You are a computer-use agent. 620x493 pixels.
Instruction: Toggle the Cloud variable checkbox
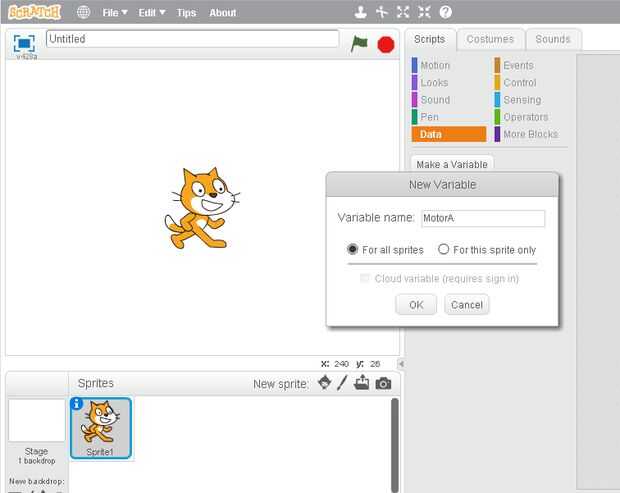365,278
